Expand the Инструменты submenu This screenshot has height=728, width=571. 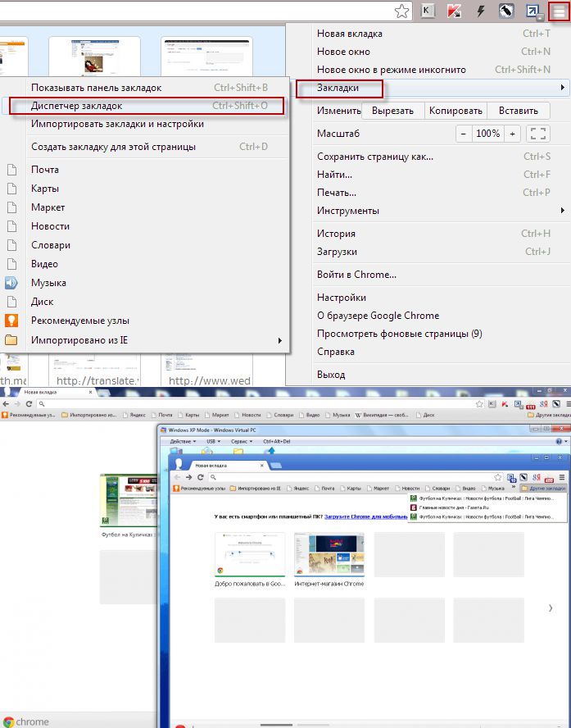pos(441,211)
